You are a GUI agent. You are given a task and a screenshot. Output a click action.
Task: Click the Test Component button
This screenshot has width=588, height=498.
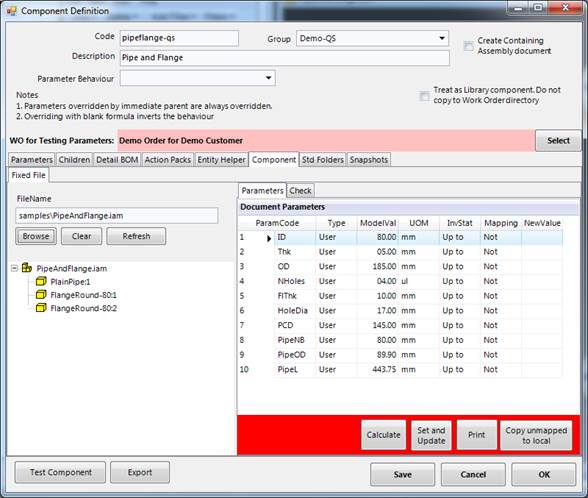pos(60,472)
